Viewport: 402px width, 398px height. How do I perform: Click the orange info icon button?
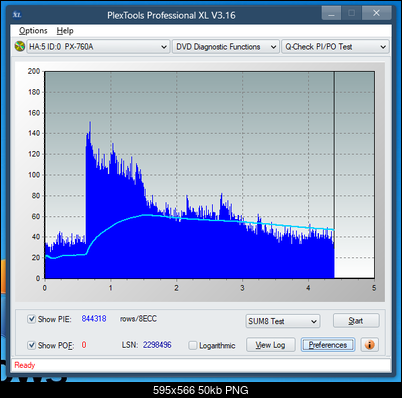(x=369, y=344)
